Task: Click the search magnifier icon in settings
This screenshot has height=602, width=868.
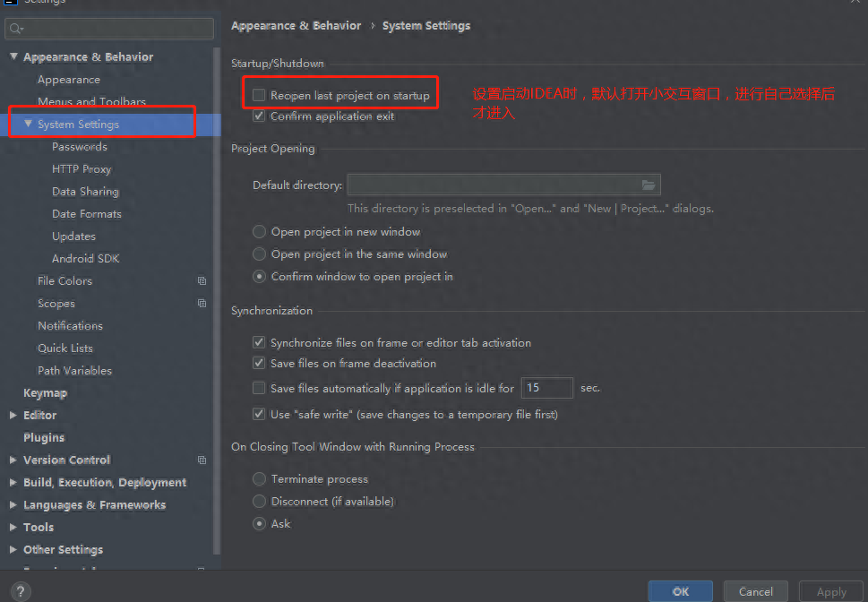Action: (15, 29)
